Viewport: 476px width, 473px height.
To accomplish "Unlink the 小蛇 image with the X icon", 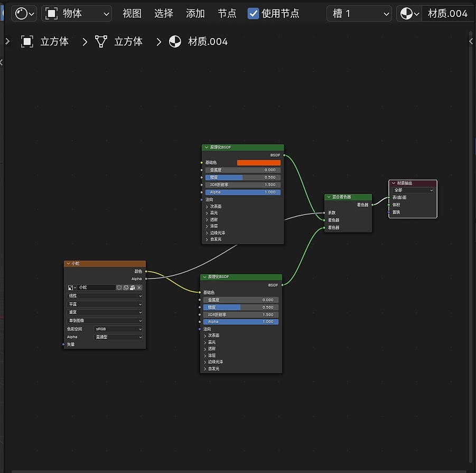I will click(x=139, y=287).
